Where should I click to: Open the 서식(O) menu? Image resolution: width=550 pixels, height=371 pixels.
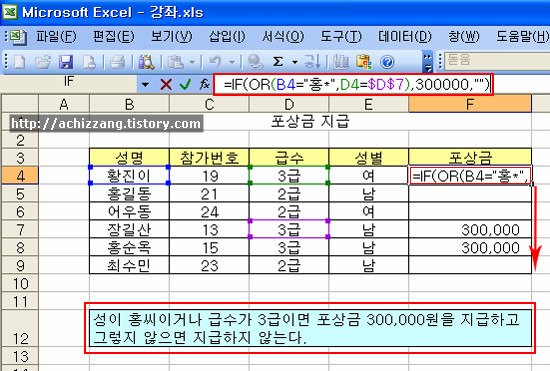click(283, 36)
